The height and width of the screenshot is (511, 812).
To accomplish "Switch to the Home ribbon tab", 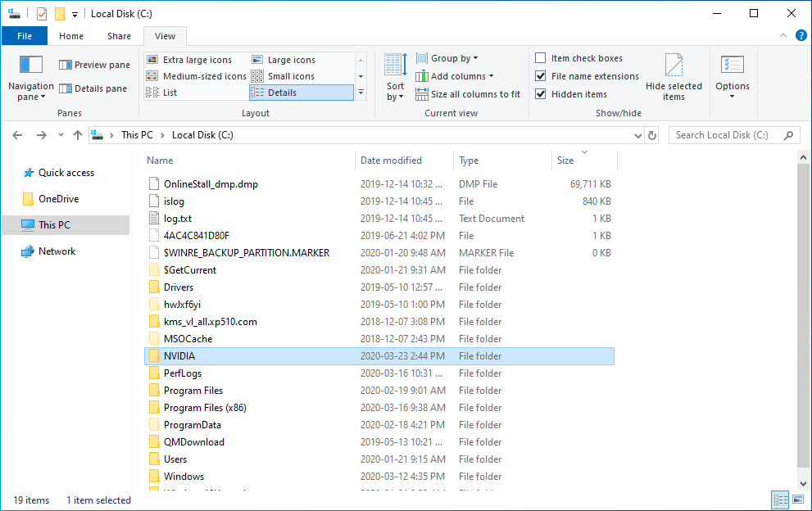I will [71, 36].
